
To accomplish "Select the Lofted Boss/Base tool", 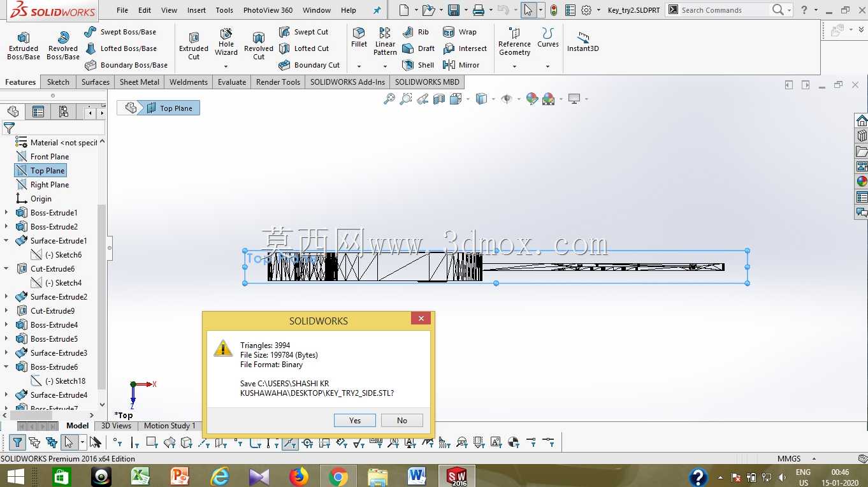I will [x=121, y=48].
